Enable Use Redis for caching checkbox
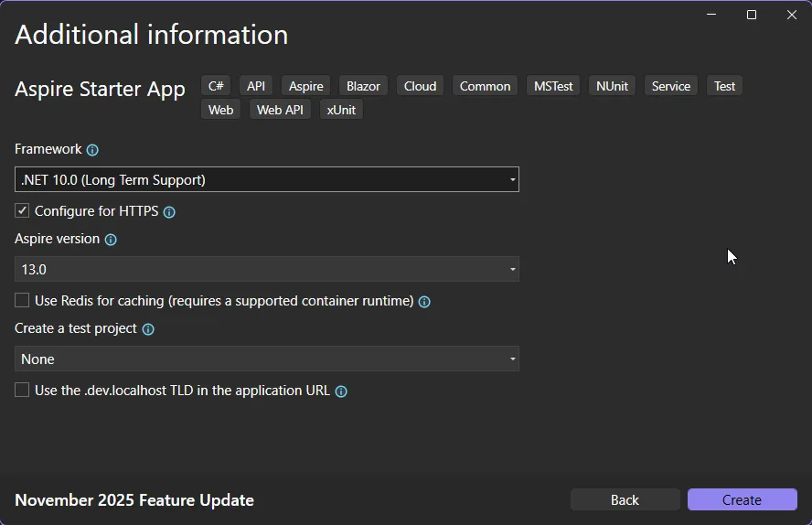The height and width of the screenshot is (525, 812). 22,301
